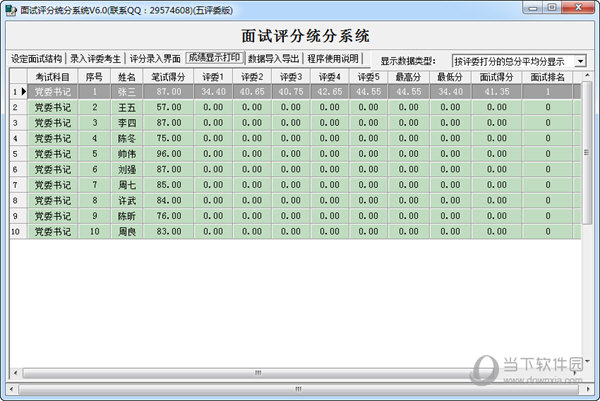Screen dimensions: 600x401
Task: Click the grid's horizontal scrollbar left arrow
Action: tap(14, 372)
